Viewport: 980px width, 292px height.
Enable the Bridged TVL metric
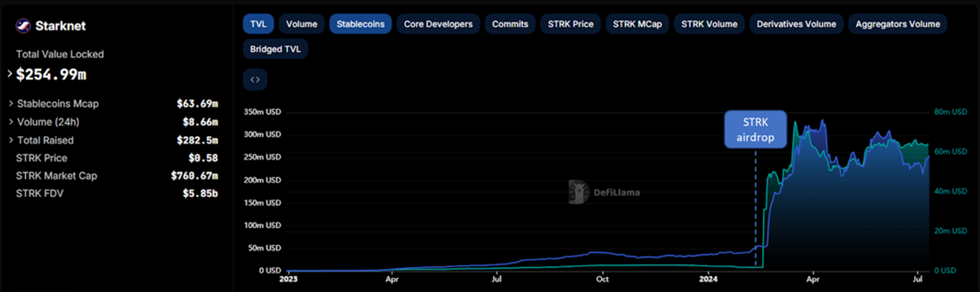coord(276,49)
